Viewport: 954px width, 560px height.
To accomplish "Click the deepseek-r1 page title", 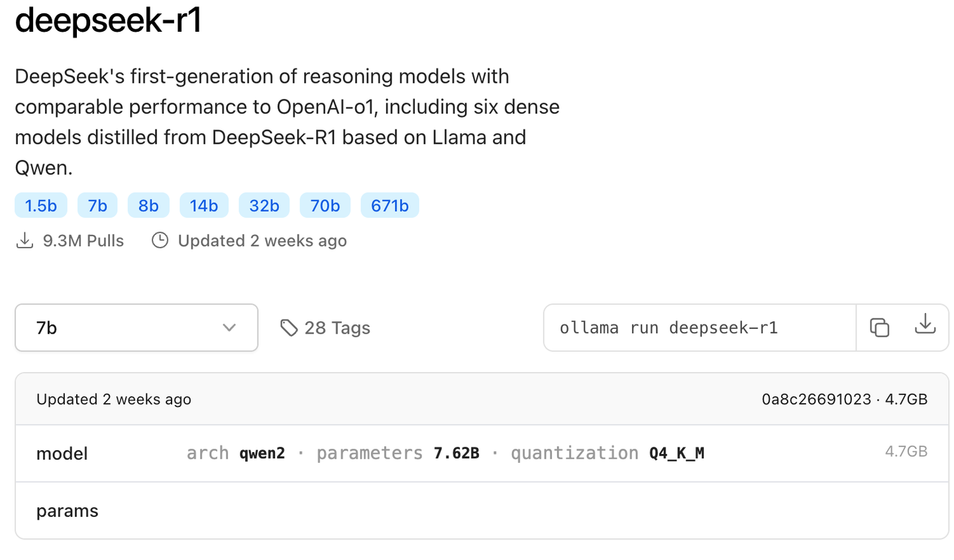I will click(108, 20).
